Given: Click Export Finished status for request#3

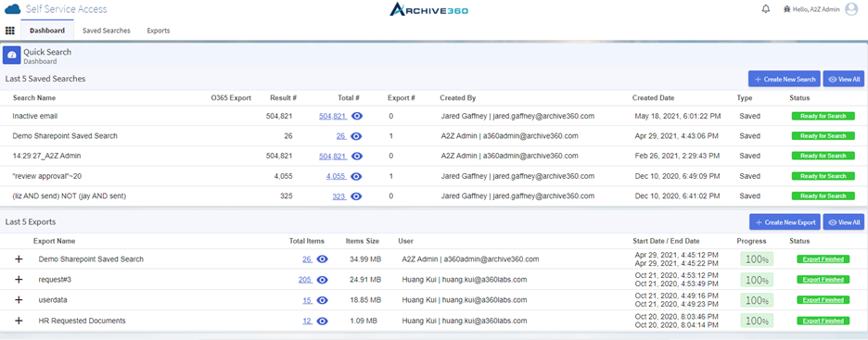Looking at the screenshot, I should (x=823, y=280).
